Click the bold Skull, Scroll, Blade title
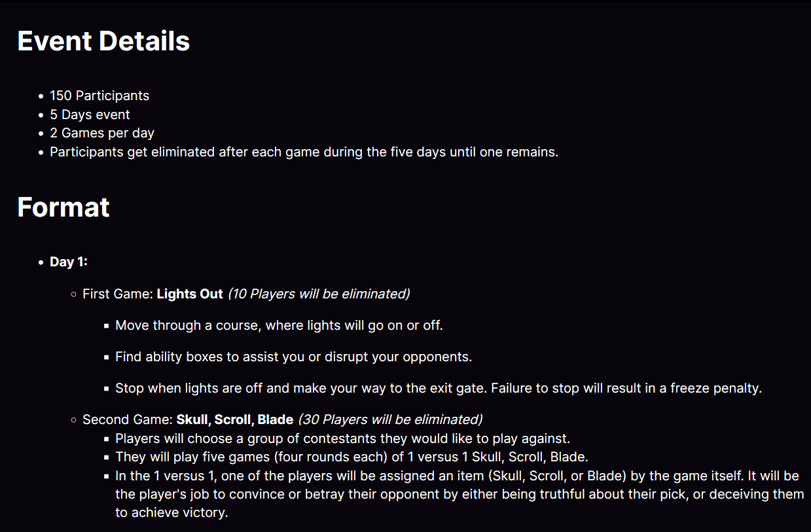This screenshot has height=532, width=811. click(x=235, y=419)
